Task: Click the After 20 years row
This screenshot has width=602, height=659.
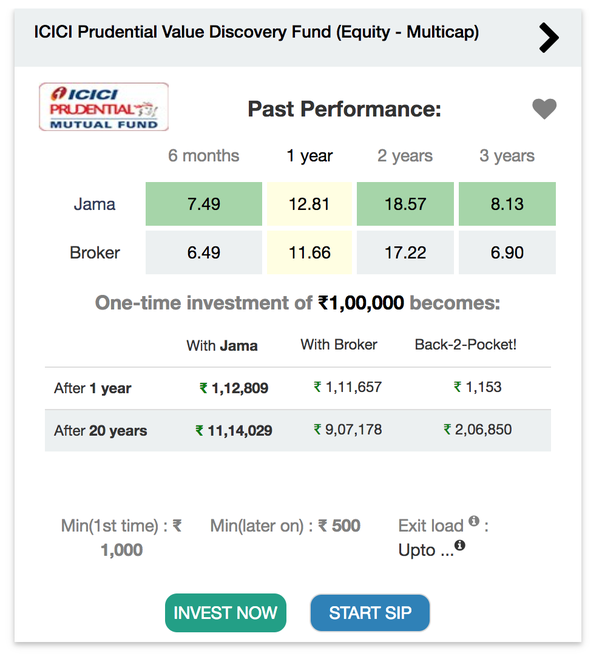Action: pos(298,430)
